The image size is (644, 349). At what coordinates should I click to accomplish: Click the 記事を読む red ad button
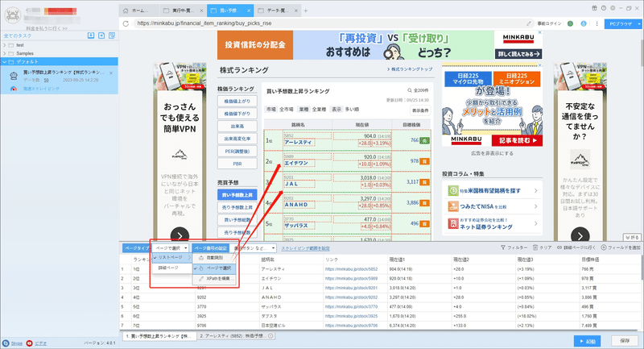[517, 140]
